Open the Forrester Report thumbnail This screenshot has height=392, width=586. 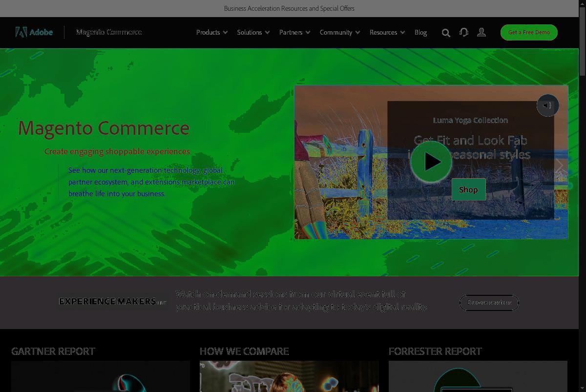coord(478,376)
